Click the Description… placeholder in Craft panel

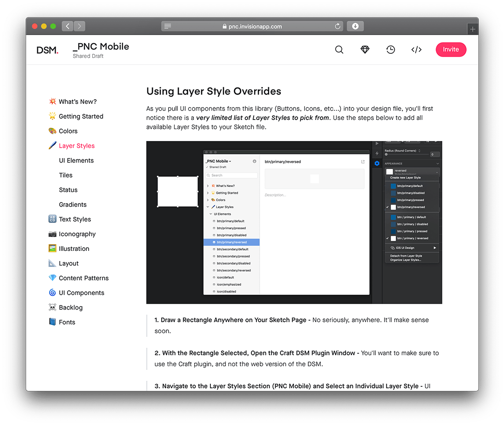point(275,195)
